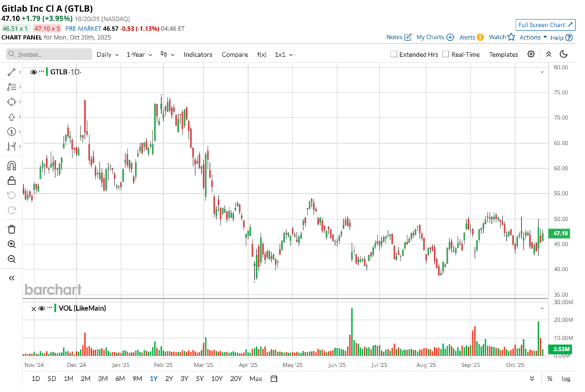Enable the Extended Hrs checkbox
Image resolution: width=585 pixels, height=392 pixels.
pos(394,54)
